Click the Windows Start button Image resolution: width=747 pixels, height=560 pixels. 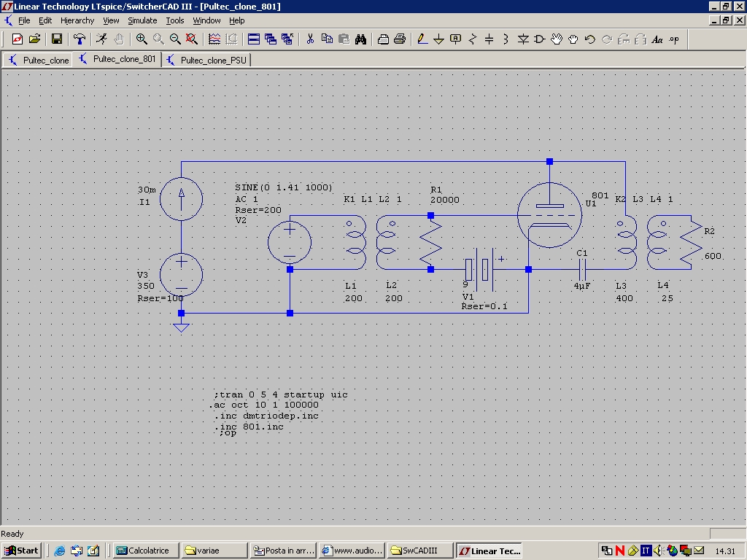click(21, 551)
